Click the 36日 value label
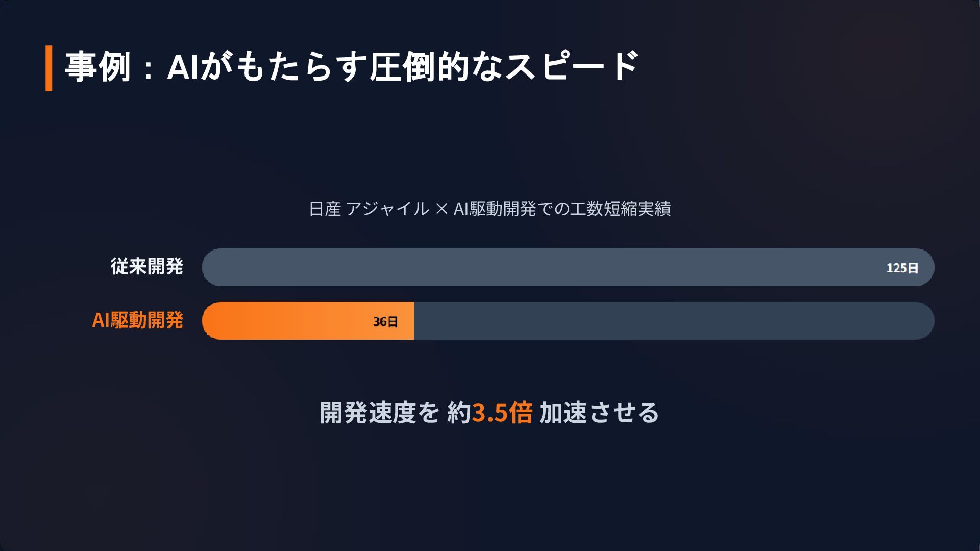 click(385, 321)
